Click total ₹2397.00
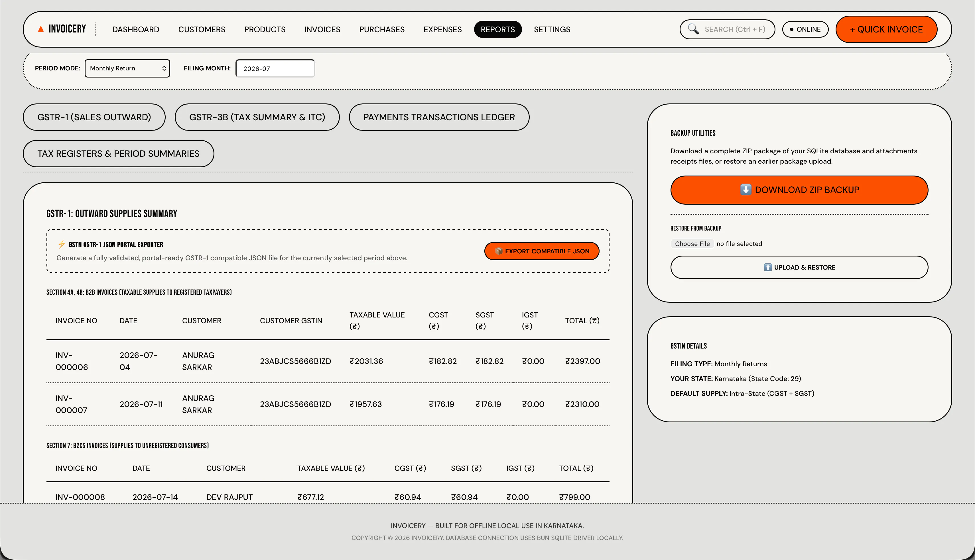Viewport: 975px width, 560px height. click(x=582, y=361)
